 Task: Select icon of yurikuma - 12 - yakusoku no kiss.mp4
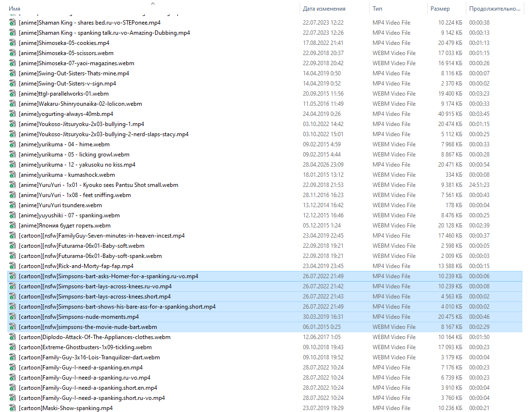[13, 165]
